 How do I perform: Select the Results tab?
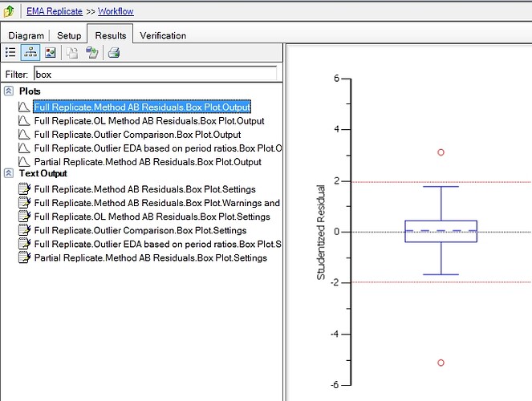110,35
